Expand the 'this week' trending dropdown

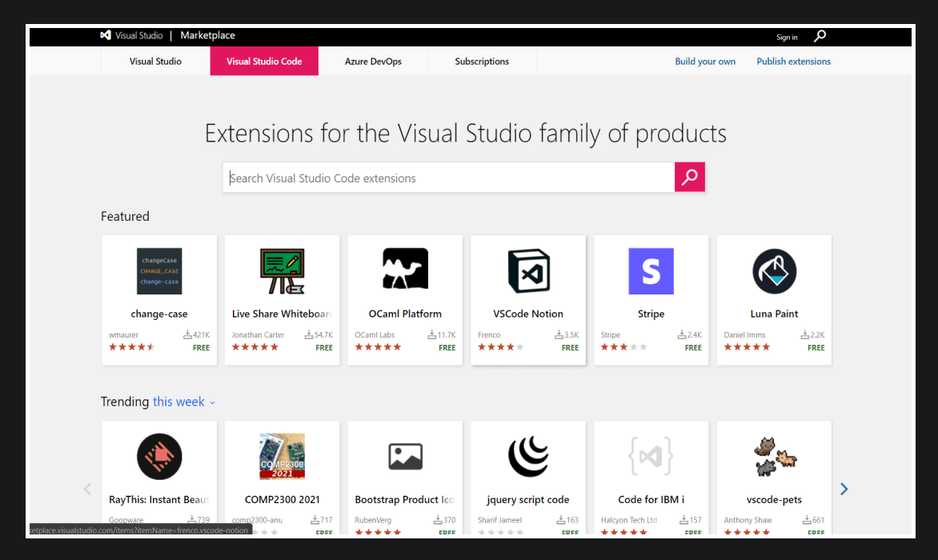pos(178,402)
